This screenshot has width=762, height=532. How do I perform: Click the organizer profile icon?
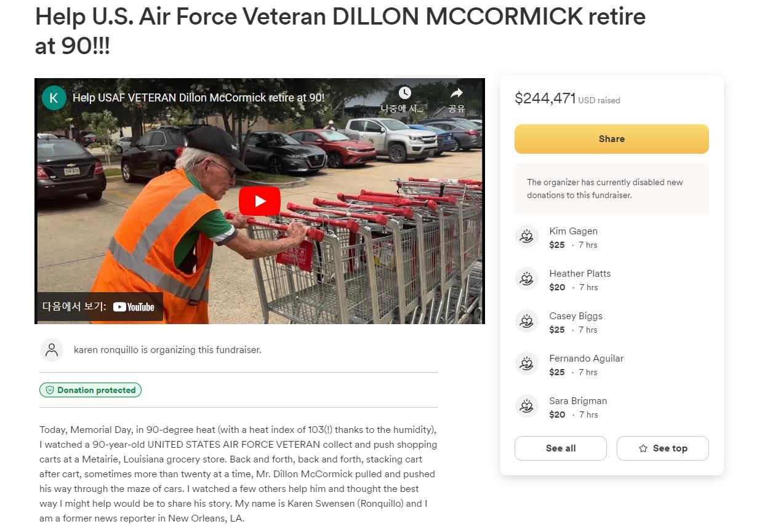pos(52,350)
